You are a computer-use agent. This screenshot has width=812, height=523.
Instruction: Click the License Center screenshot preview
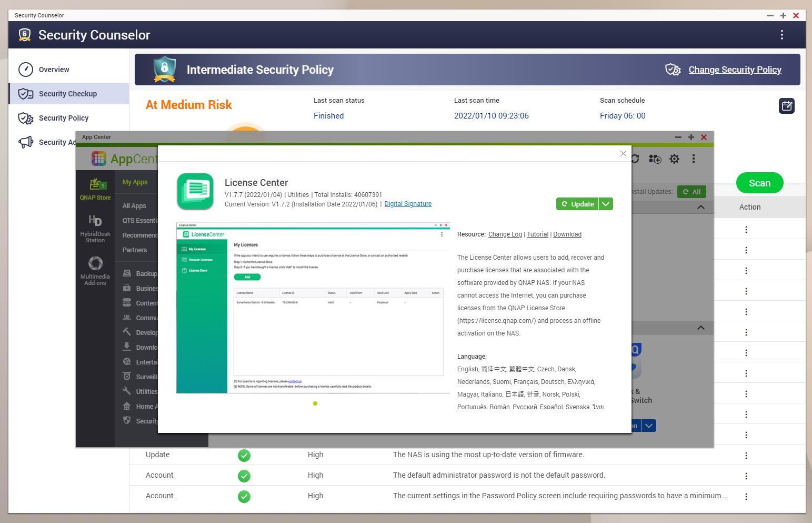[313, 308]
